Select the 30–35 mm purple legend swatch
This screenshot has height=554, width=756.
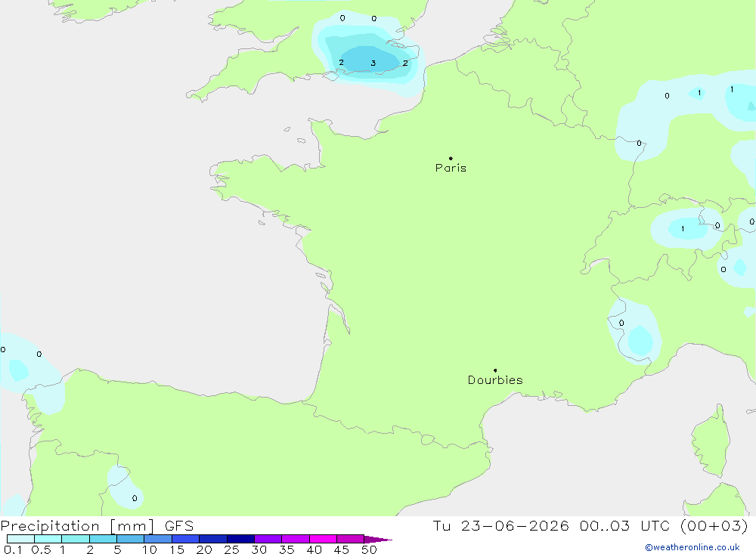coord(268,539)
